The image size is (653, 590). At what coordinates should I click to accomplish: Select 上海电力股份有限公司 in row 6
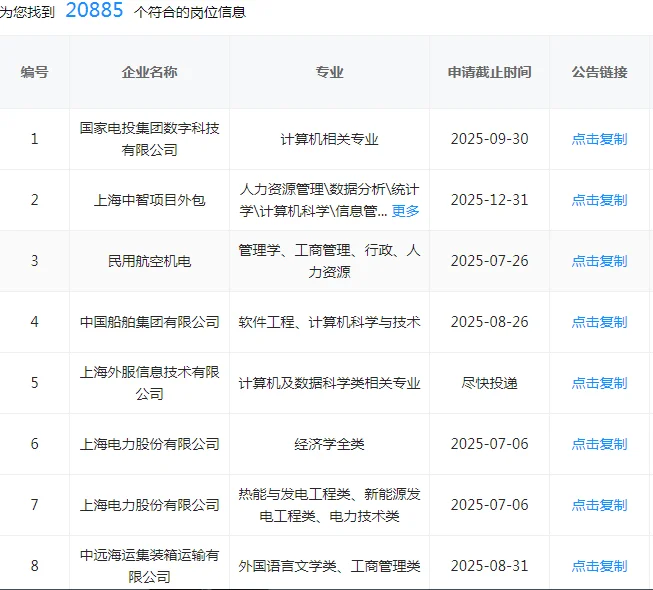(x=150, y=444)
